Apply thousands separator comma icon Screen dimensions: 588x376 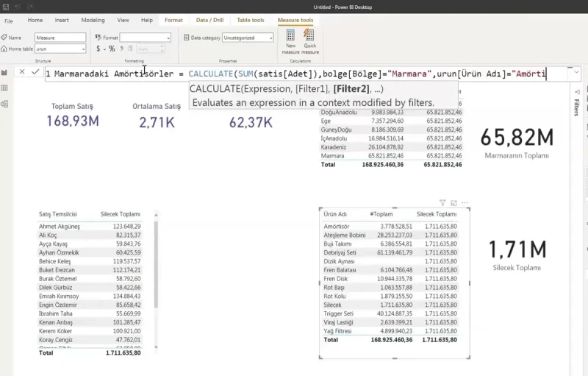point(121,49)
